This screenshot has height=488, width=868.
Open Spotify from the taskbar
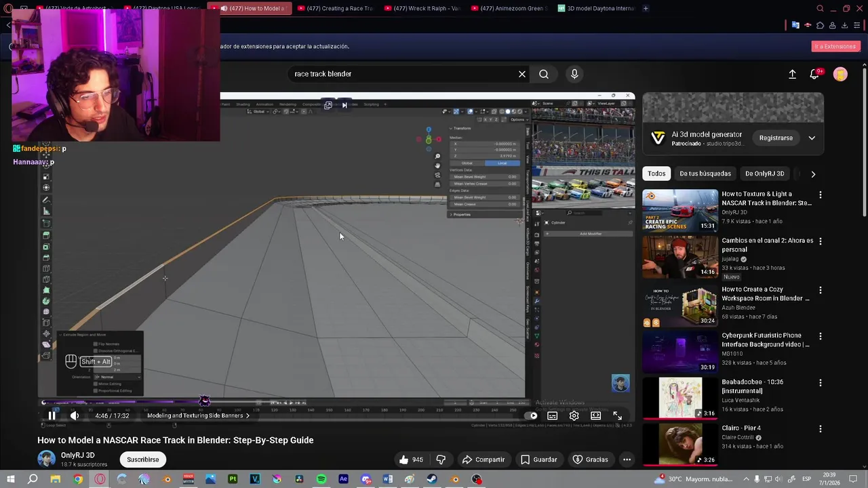click(x=321, y=479)
